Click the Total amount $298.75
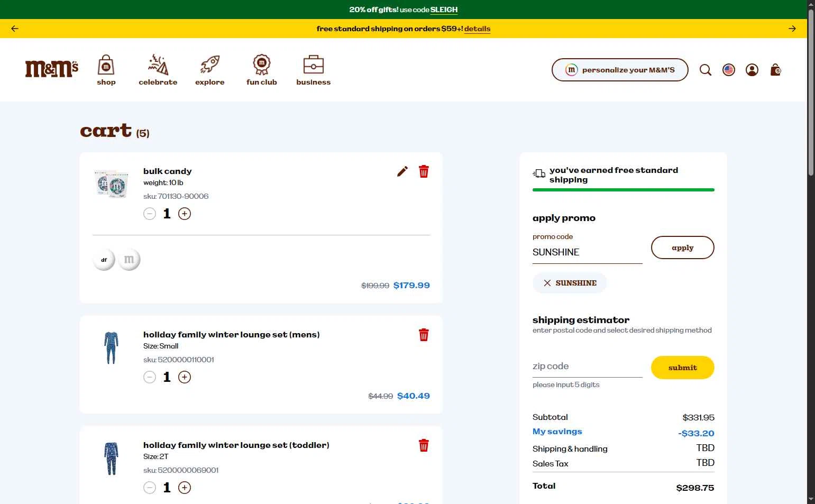The height and width of the screenshot is (504, 815). 695,488
